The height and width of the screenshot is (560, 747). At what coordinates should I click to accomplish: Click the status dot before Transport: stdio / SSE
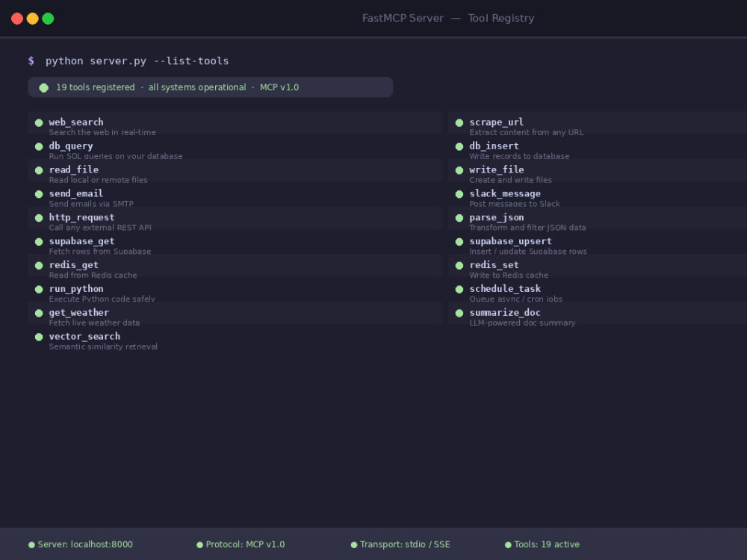click(x=354, y=545)
